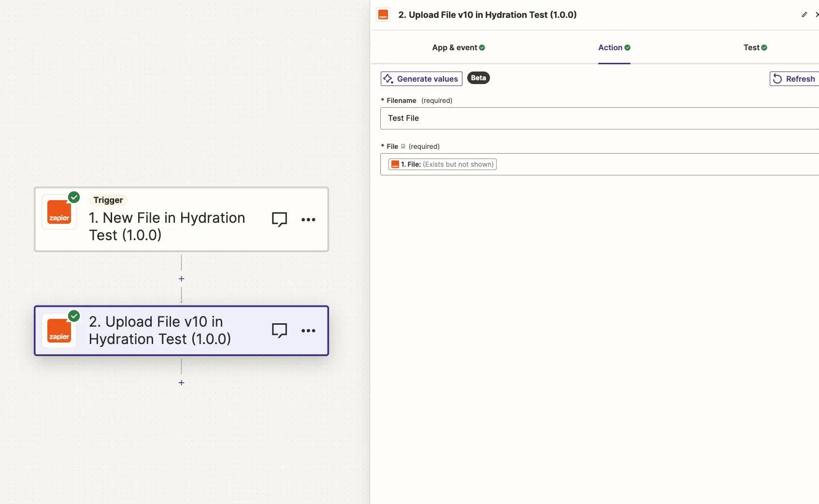Open comment on New File trigger step
The image size is (819, 504).
click(x=279, y=219)
